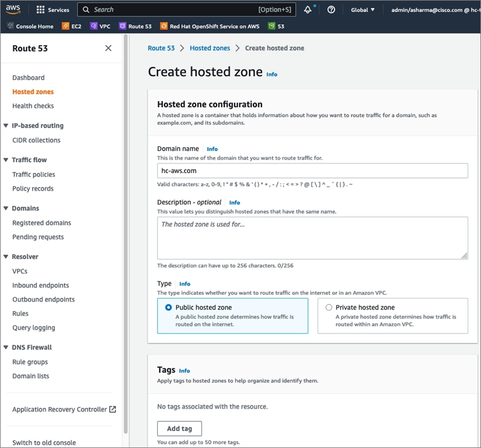Screen dimensions: 481x448
Task: Click the Hosted zones breadcrumb link
Action: click(x=210, y=48)
